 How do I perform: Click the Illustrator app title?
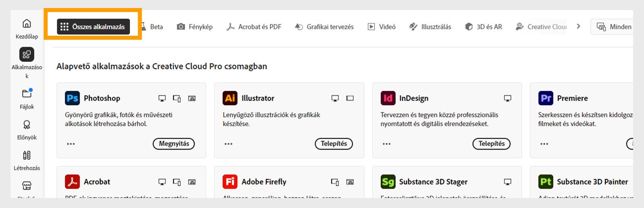[258, 98]
